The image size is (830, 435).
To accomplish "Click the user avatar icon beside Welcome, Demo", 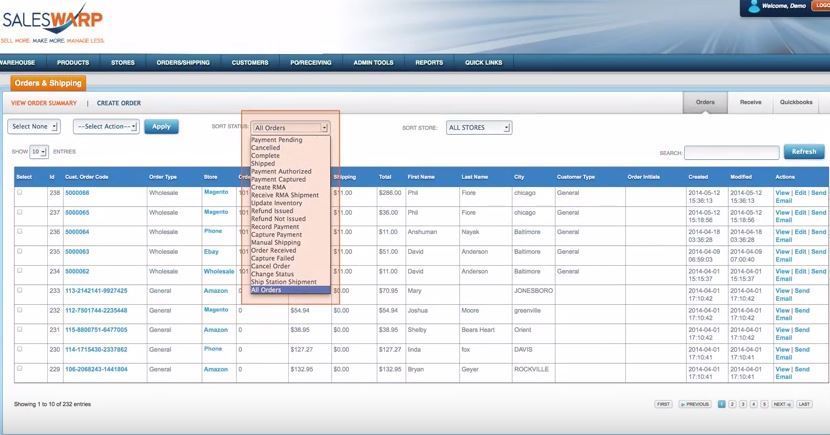I will click(752, 6).
